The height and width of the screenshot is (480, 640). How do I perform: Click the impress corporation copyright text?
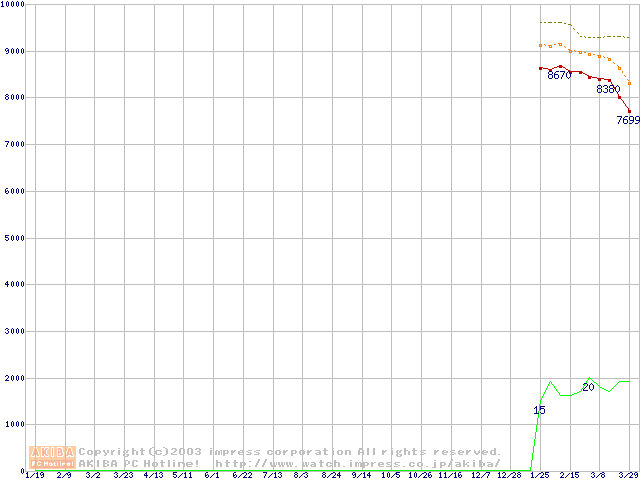(x=290, y=451)
